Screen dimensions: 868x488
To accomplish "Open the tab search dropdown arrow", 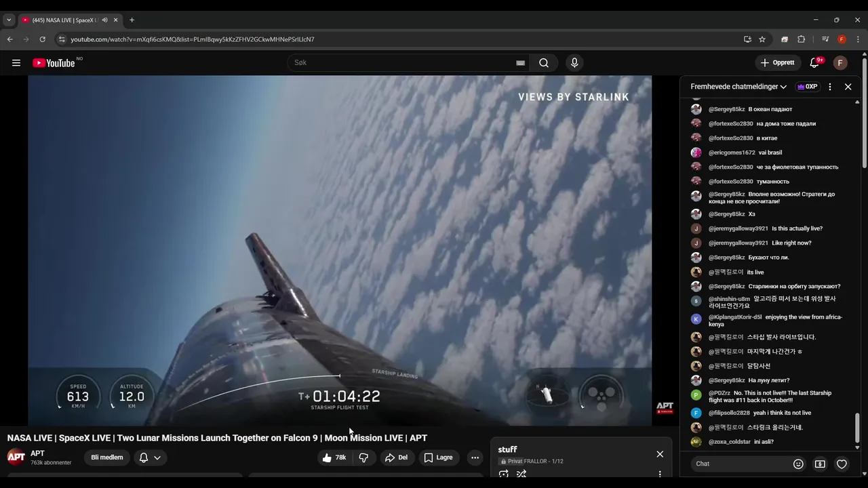I will [9, 20].
